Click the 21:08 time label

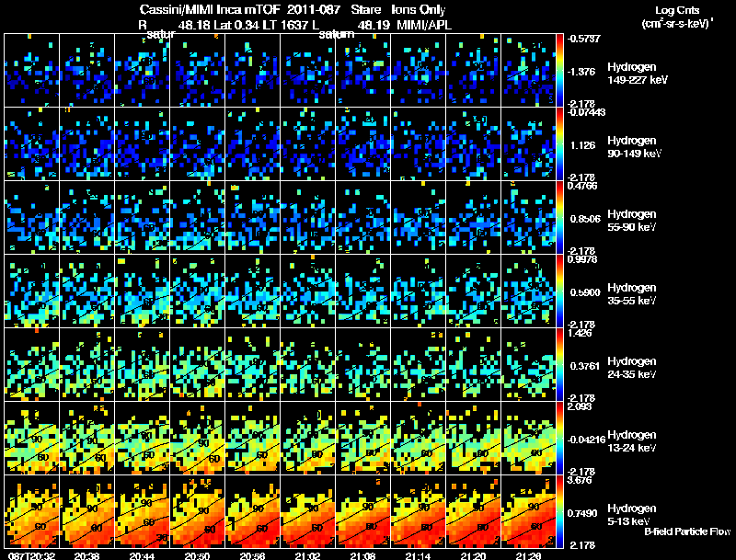[x=363, y=555]
